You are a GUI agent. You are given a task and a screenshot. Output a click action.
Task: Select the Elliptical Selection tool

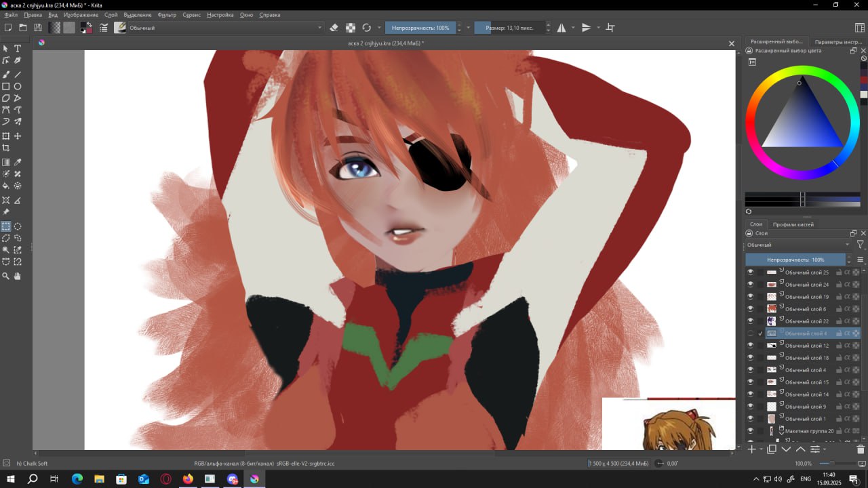point(18,226)
